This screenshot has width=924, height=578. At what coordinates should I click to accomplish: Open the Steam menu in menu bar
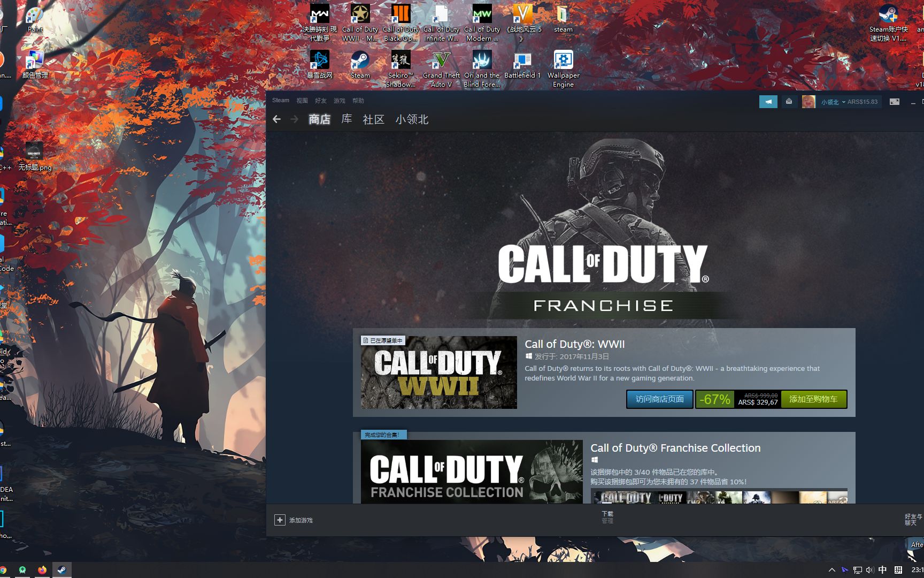[x=280, y=101]
